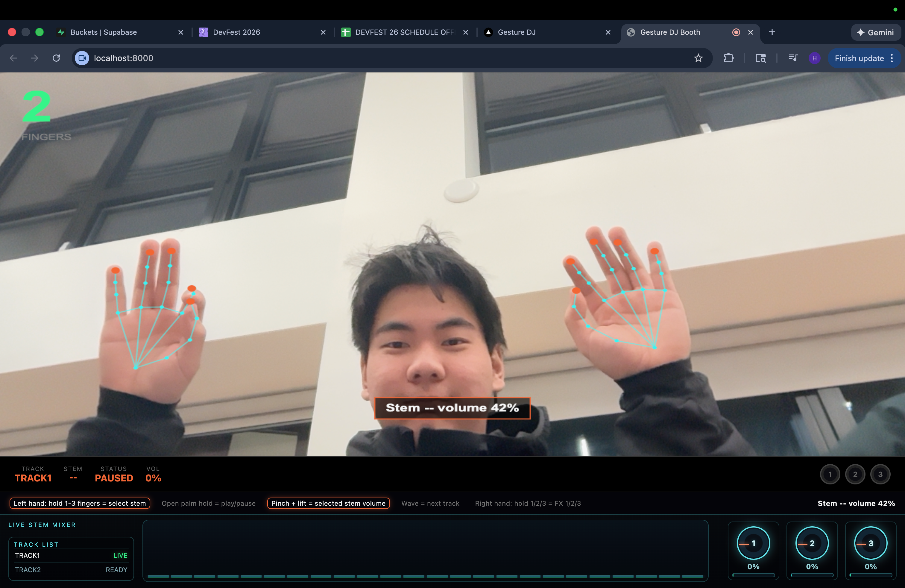Toggle FX button 1 indicator
Screen dimensions: 905x588
[x=830, y=474]
